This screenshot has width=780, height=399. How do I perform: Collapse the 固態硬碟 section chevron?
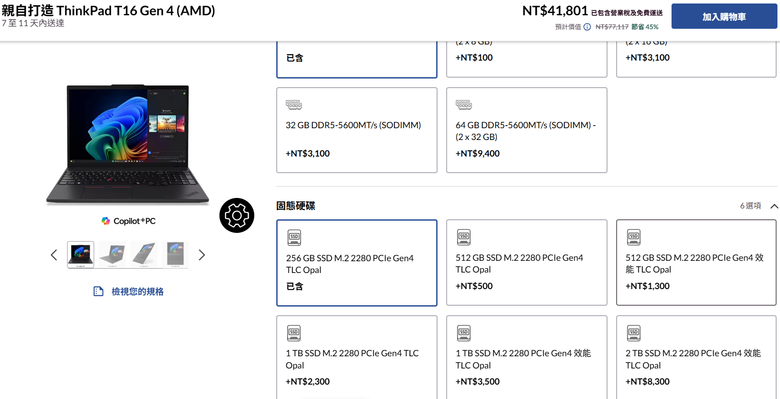click(x=774, y=206)
